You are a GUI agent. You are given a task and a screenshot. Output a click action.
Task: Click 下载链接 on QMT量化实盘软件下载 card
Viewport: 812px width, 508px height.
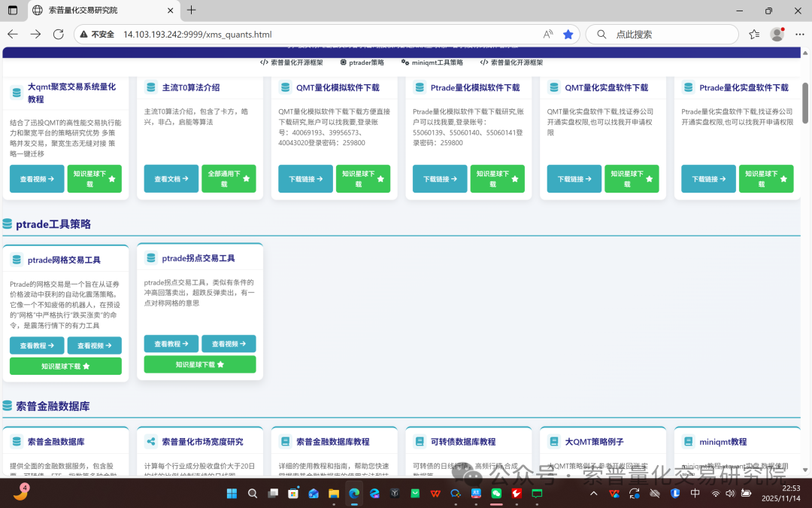point(574,179)
